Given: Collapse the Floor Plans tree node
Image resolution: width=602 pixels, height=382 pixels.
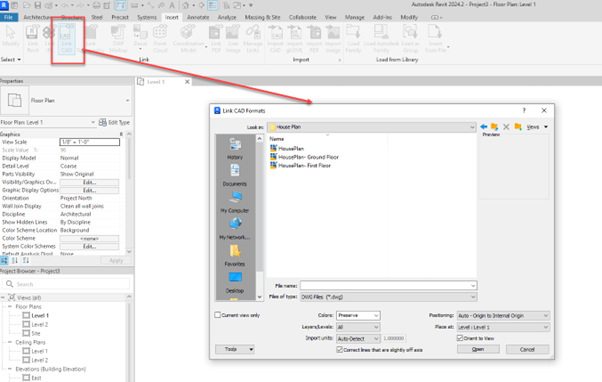Looking at the screenshot, I should [x=10, y=306].
